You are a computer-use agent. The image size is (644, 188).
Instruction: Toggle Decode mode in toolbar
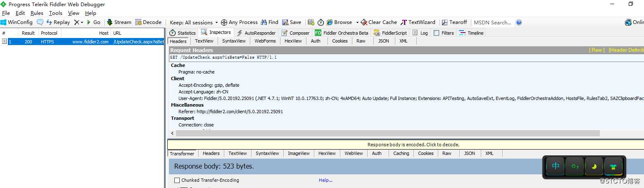point(148,22)
